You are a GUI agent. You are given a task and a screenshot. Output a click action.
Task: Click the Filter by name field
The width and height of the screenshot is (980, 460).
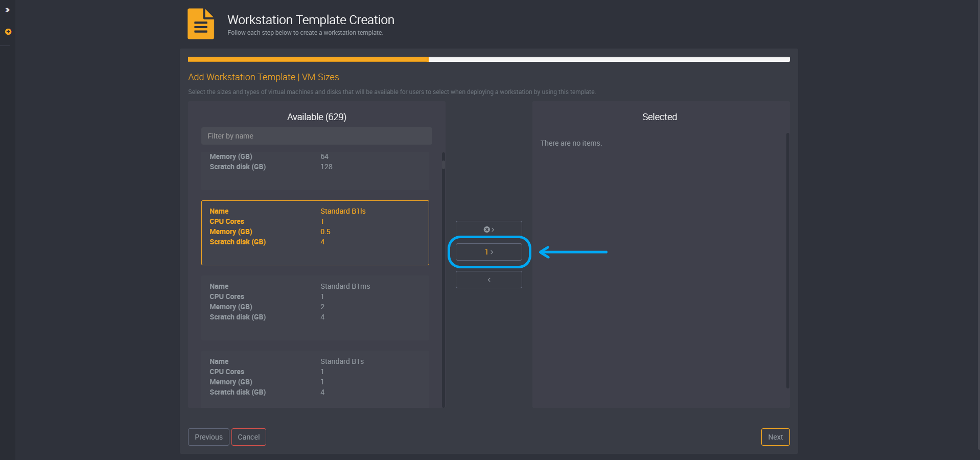pyautogui.click(x=317, y=136)
